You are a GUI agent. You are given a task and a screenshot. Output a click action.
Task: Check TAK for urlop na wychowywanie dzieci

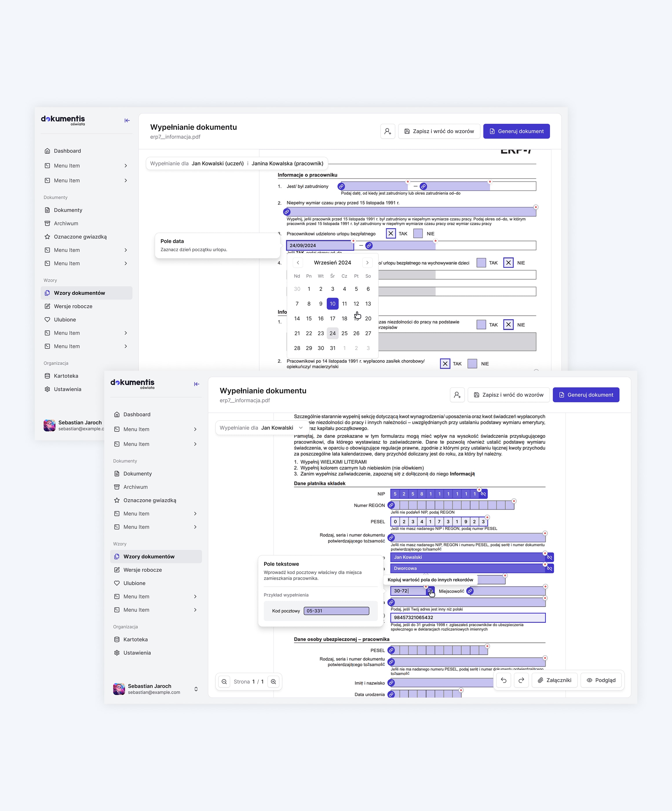(x=481, y=263)
